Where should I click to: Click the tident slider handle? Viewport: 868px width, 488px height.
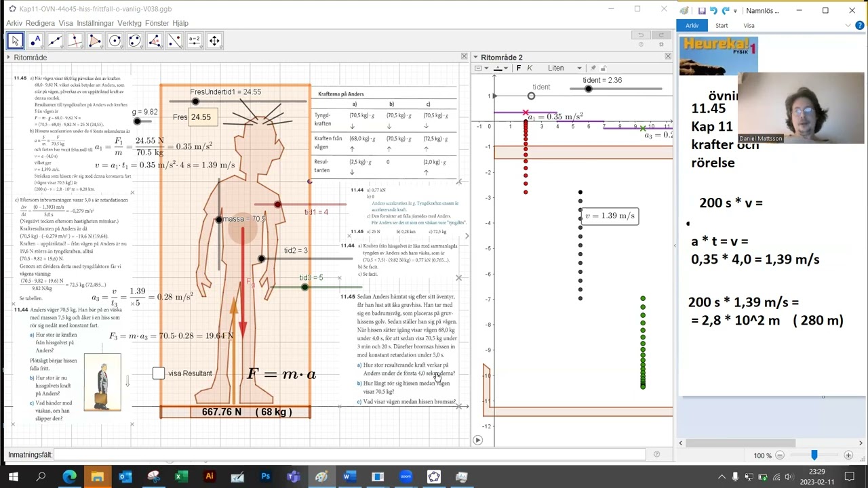click(589, 89)
